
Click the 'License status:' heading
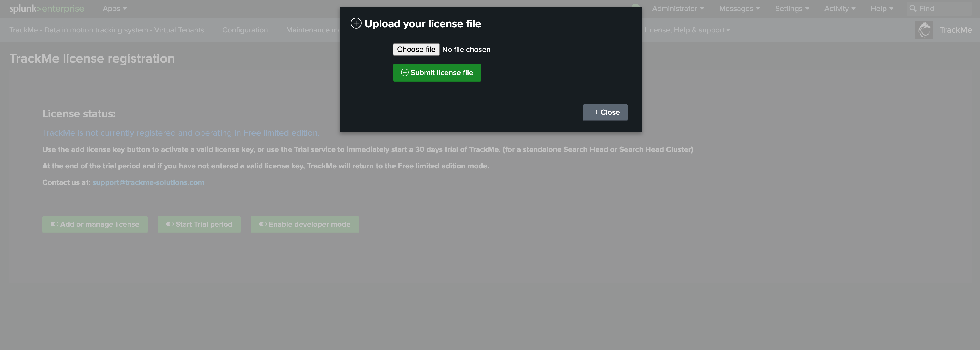[x=79, y=114]
